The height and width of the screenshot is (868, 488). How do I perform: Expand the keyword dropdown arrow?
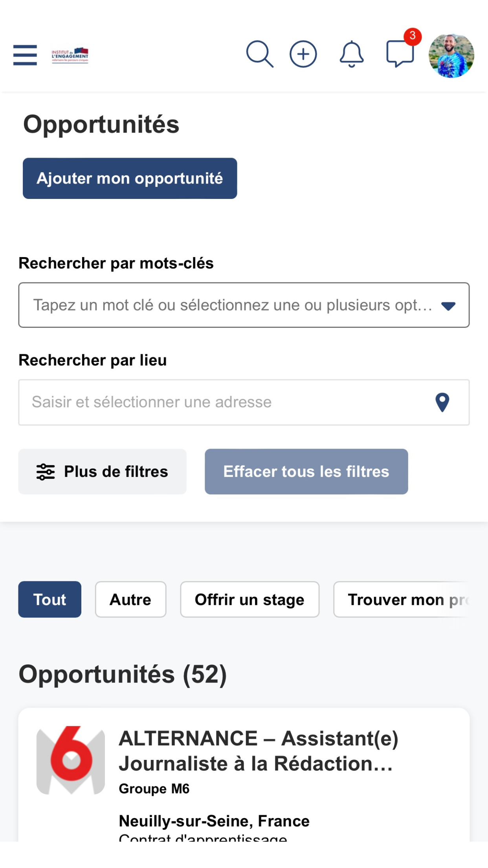coord(448,306)
